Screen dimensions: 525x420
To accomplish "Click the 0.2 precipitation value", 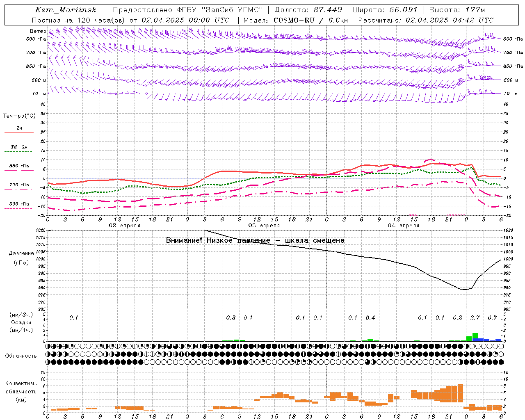I will (457, 317).
